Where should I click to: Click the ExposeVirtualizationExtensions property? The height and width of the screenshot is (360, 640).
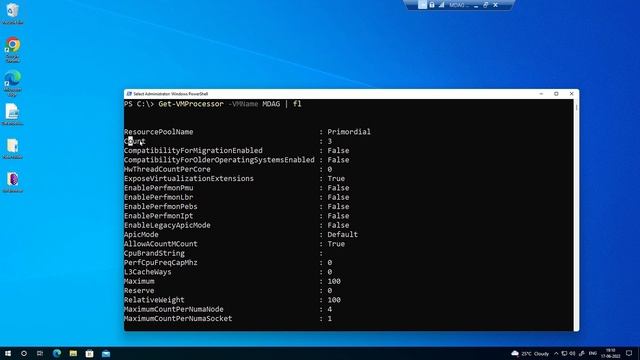189,179
